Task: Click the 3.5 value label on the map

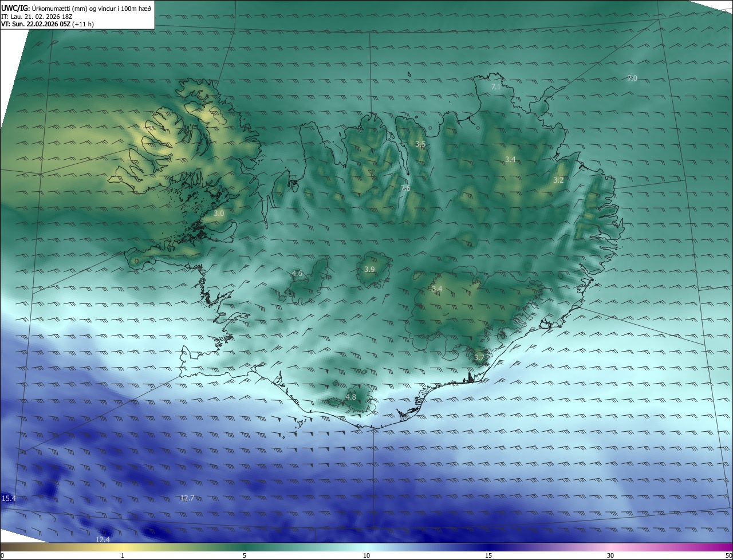Action: pos(420,144)
